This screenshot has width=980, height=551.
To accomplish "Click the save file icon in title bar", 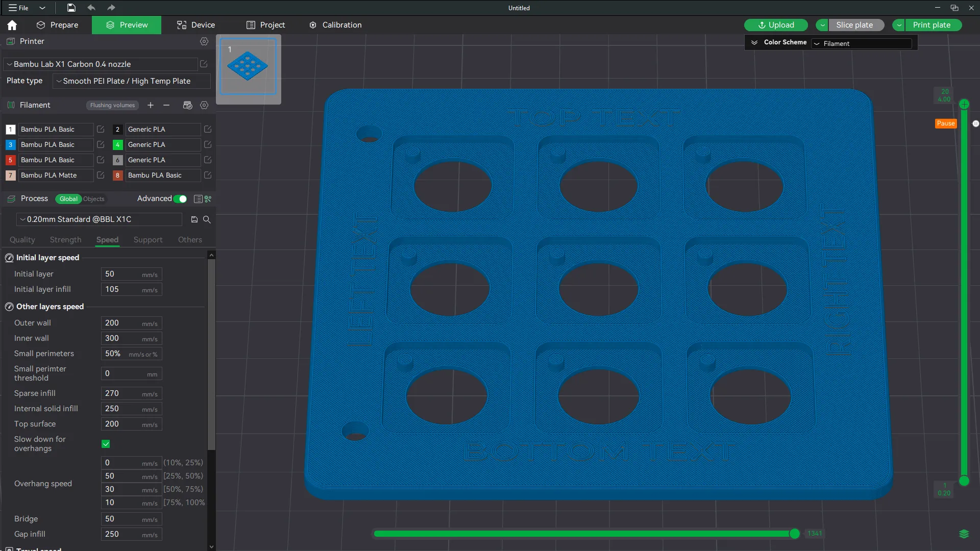I will pyautogui.click(x=71, y=8).
